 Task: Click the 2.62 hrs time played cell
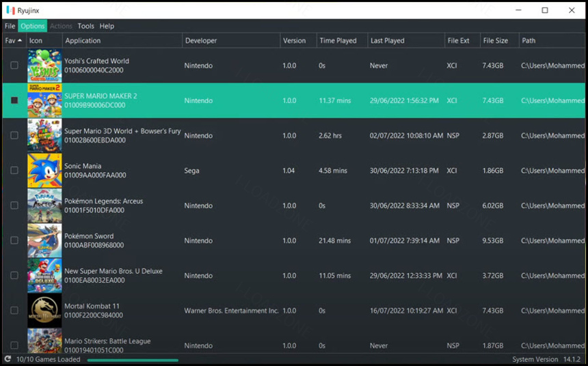tap(330, 136)
